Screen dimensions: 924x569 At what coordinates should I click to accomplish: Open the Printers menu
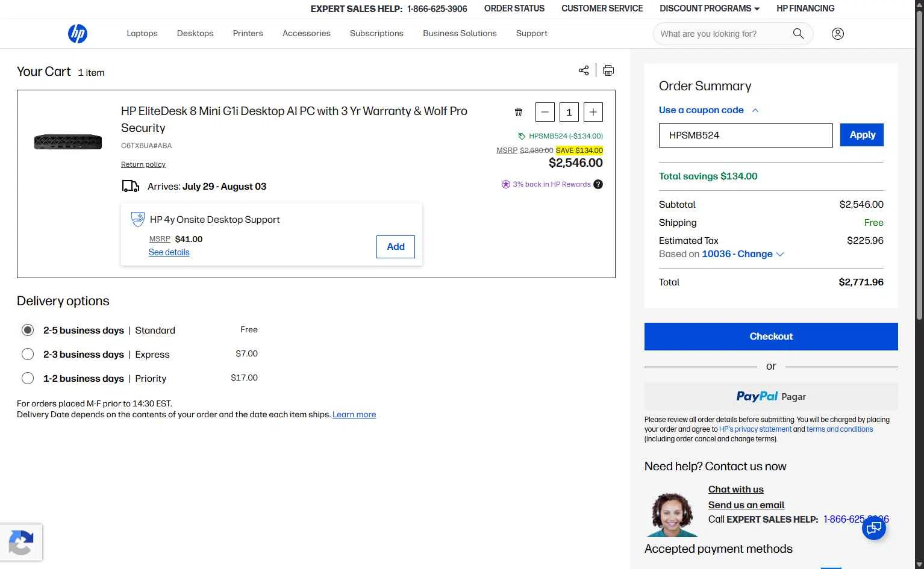coord(248,34)
